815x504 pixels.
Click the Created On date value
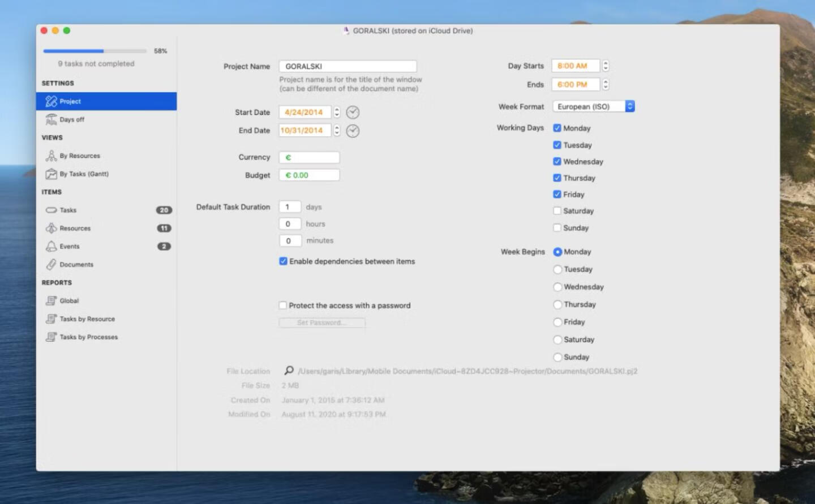click(x=333, y=400)
